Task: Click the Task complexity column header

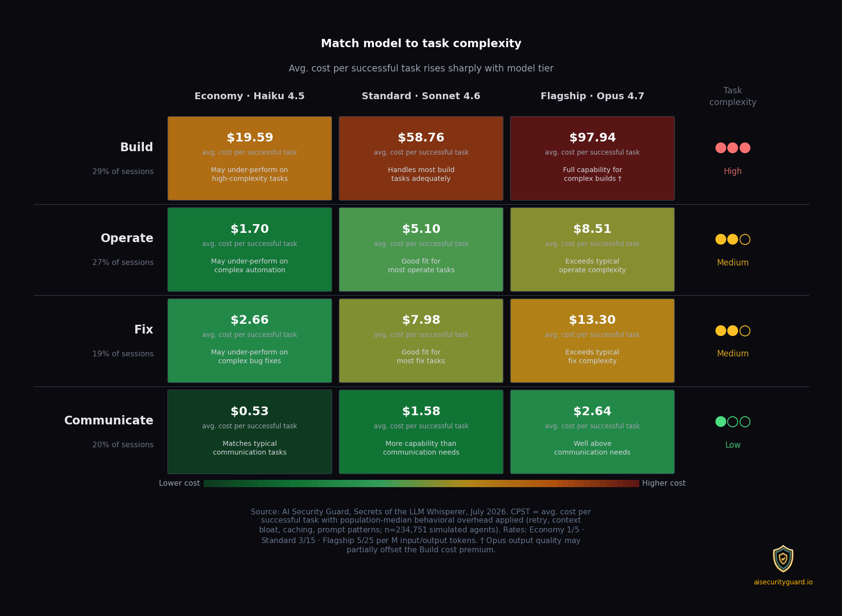Action: (x=733, y=96)
